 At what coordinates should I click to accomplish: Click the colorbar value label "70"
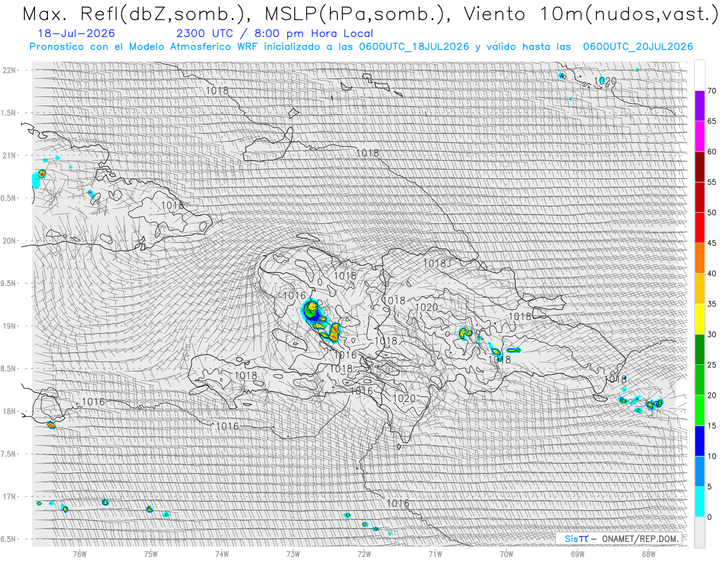(x=712, y=91)
